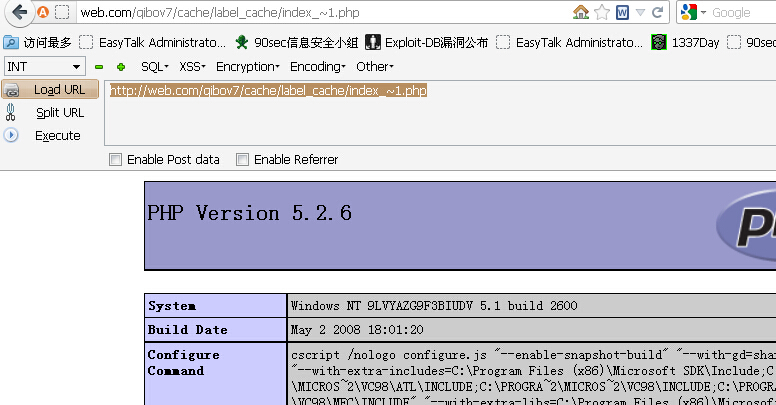Open the first EasyTalk Administrato bookmark

coord(153,43)
